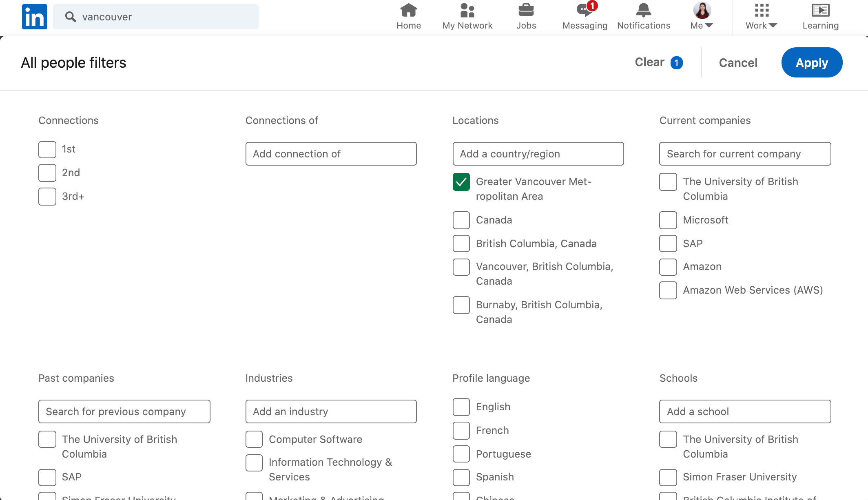Clear the one active filter
868x500 pixels.
(659, 62)
